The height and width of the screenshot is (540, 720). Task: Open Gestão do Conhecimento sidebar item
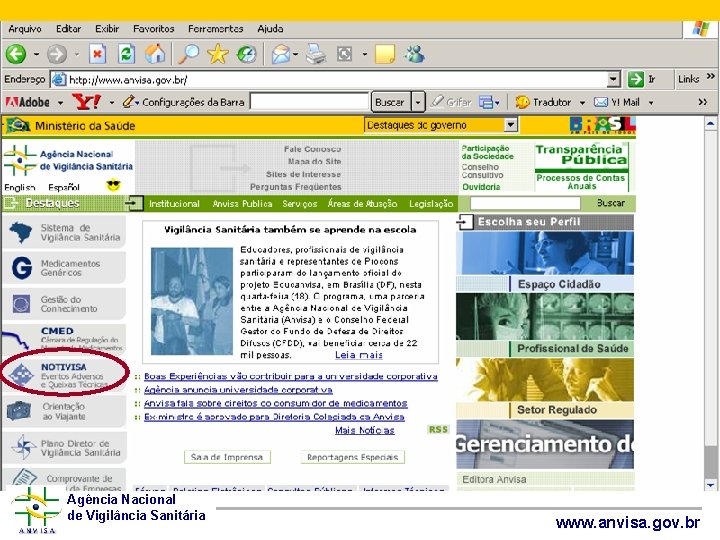click(63, 304)
